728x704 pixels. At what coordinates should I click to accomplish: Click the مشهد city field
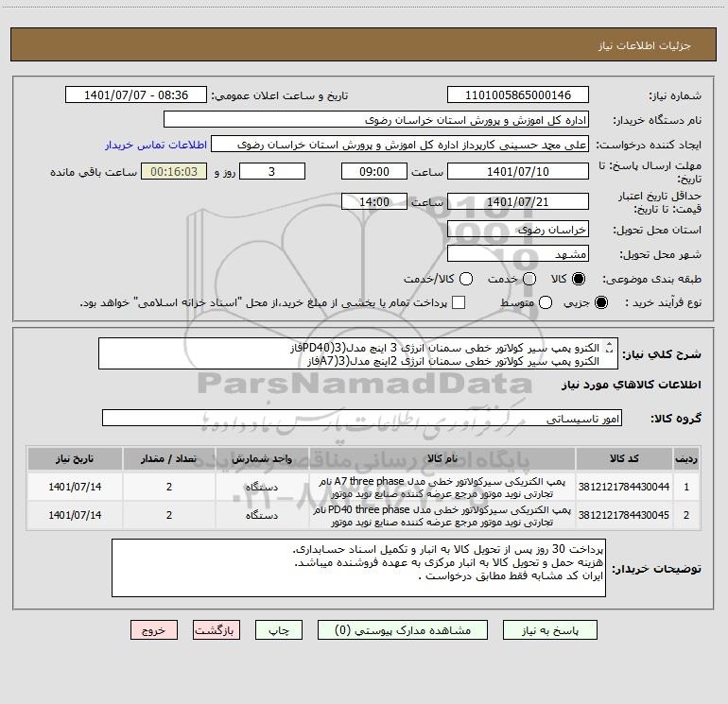click(518, 254)
